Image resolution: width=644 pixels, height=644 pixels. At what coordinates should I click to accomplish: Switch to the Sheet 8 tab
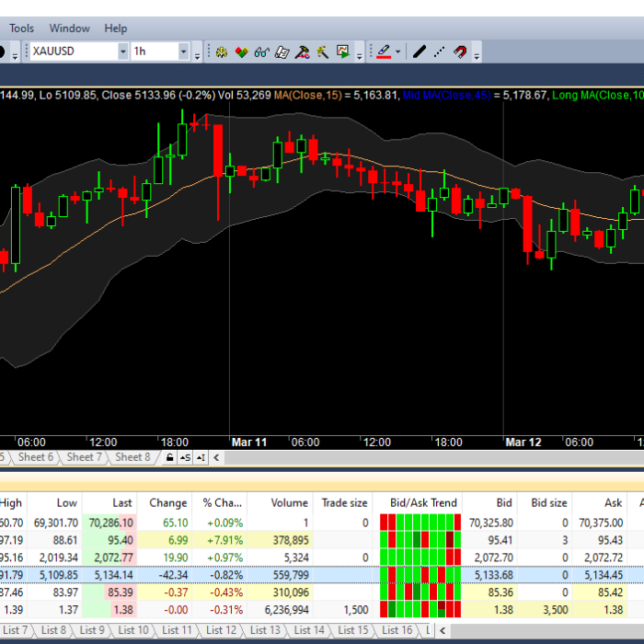point(132,457)
